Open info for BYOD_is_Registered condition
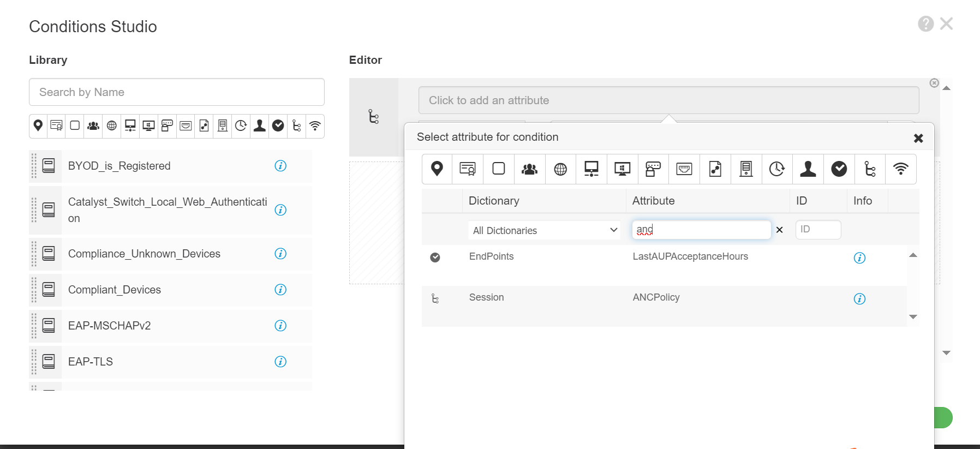Viewport: 980px width, 449px height. 280,166
